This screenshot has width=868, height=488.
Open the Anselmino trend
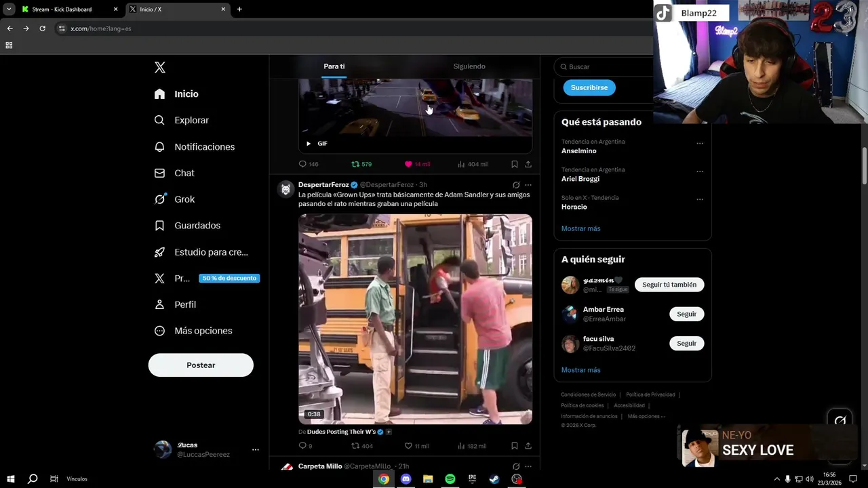pos(579,151)
